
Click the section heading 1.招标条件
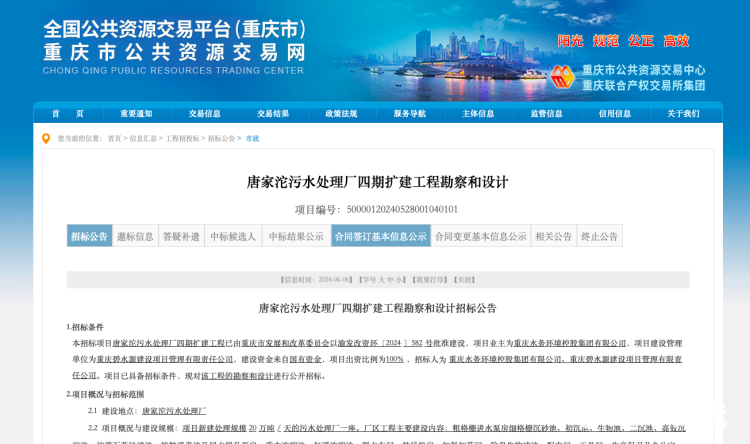point(85,327)
